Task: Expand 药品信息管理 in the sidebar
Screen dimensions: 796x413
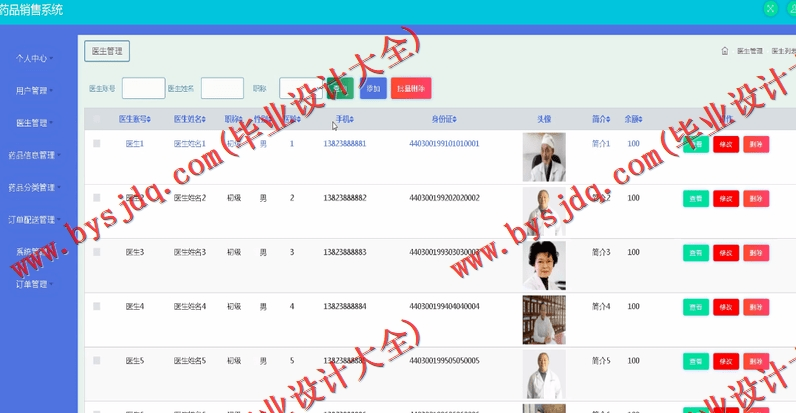Action: (34, 155)
